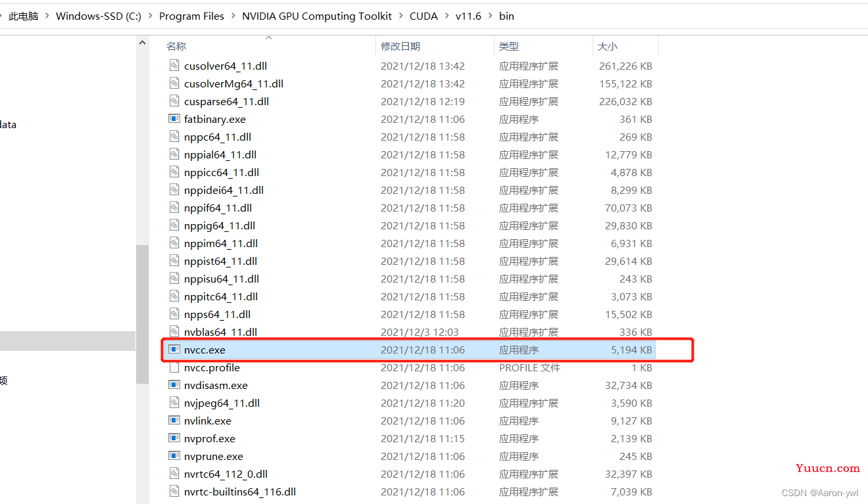Expand the chevron after NVIDIA GPU Computing Toolkit
Image resolution: width=868 pixels, height=504 pixels.
click(400, 16)
